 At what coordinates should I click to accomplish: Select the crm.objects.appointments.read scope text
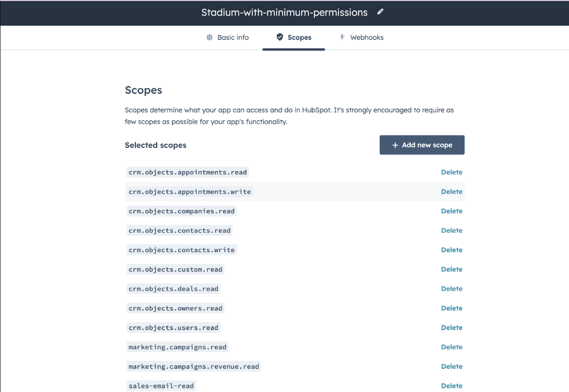[188, 172]
